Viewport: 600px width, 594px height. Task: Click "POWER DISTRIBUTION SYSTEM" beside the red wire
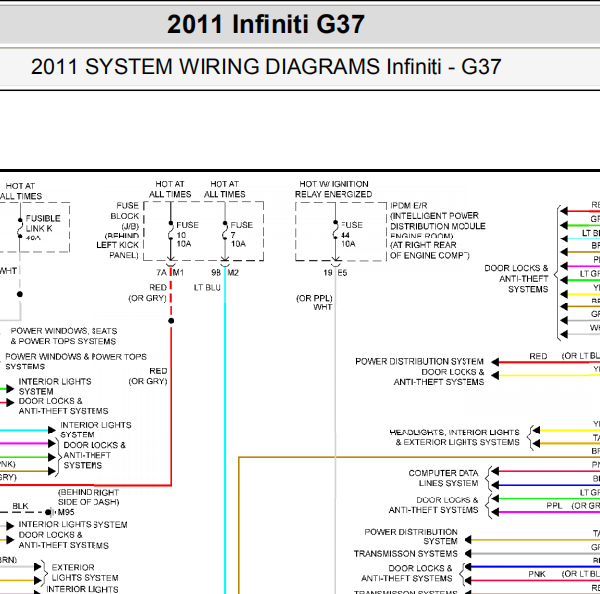419,361
